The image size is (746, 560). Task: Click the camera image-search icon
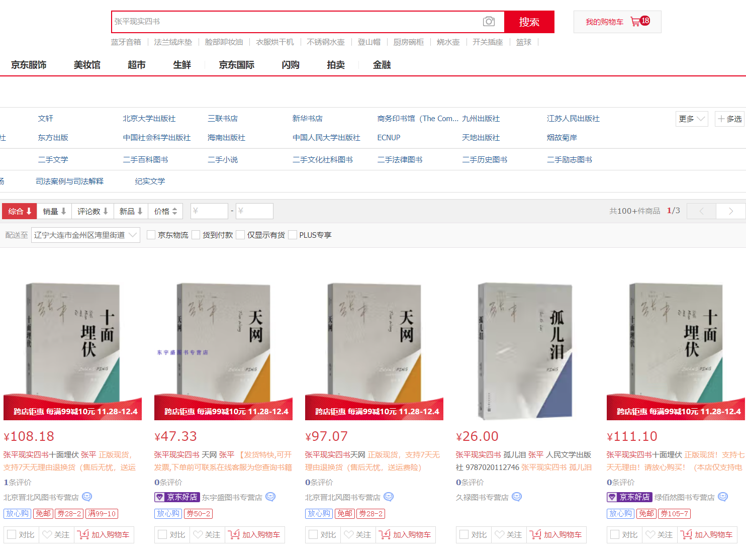[489, 22]
